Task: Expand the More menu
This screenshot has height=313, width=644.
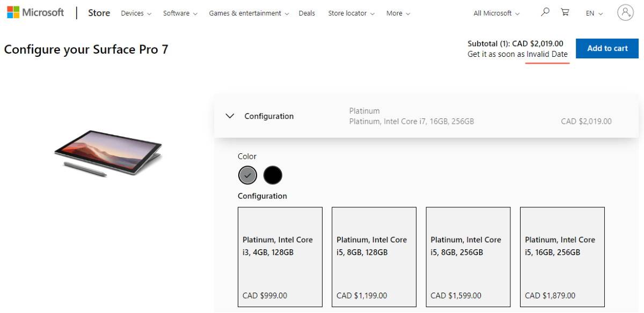Action: (x=398, y=13)
